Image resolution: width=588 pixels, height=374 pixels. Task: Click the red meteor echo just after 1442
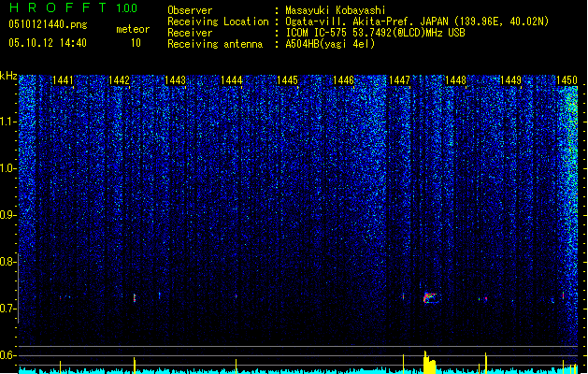pos(135,298)
